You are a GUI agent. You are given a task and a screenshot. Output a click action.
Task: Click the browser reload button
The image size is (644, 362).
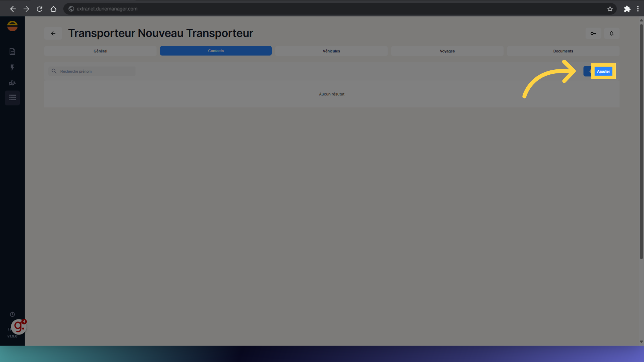[40, 9]
